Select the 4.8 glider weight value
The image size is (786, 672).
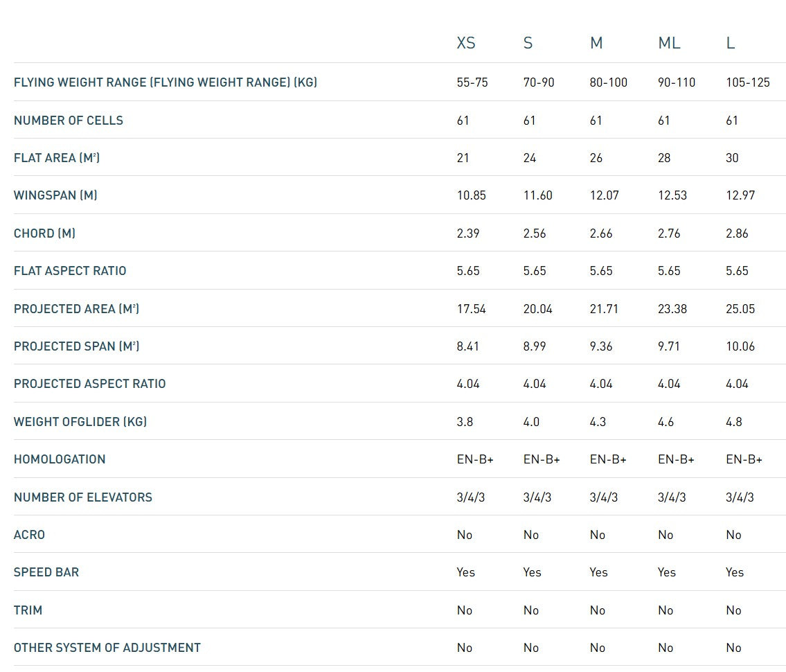coord(733,422)
